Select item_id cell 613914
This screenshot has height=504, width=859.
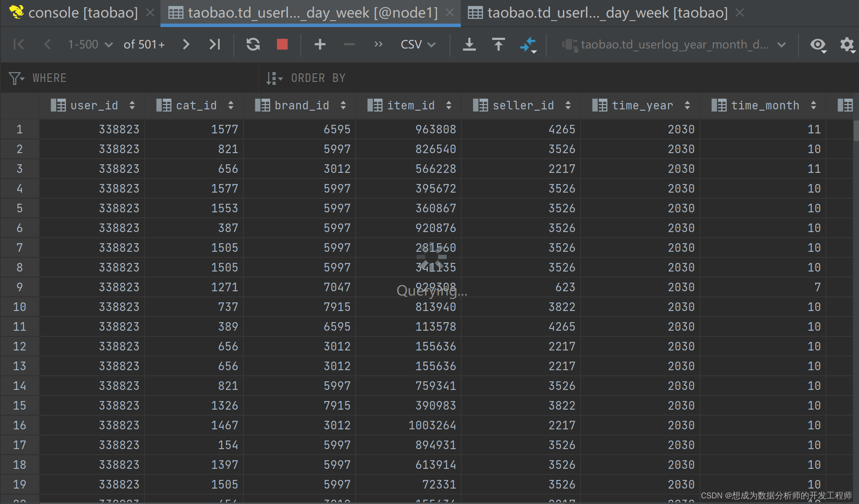(409, 465)
